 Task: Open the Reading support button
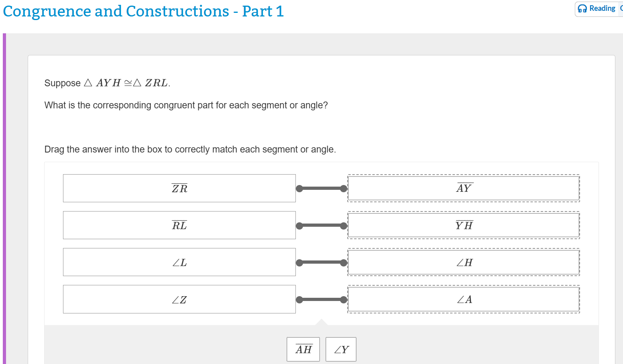tap(598, 8)
